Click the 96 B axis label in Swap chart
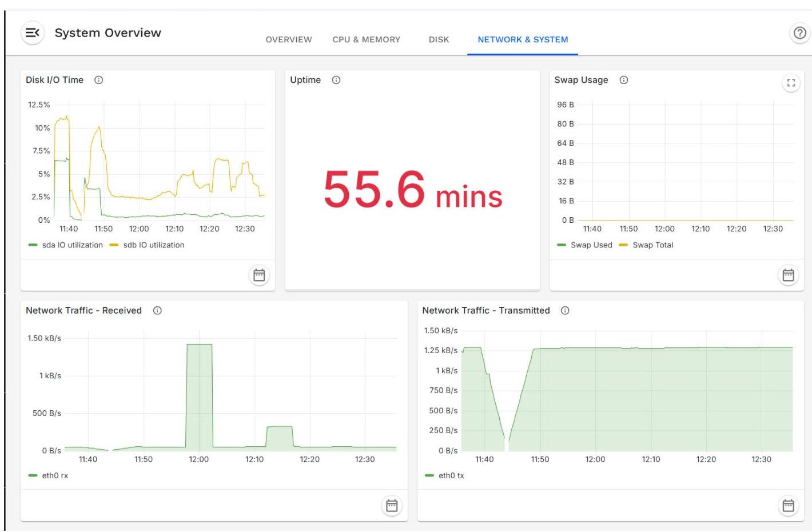The image size is (812, 532). click(566, 105)
